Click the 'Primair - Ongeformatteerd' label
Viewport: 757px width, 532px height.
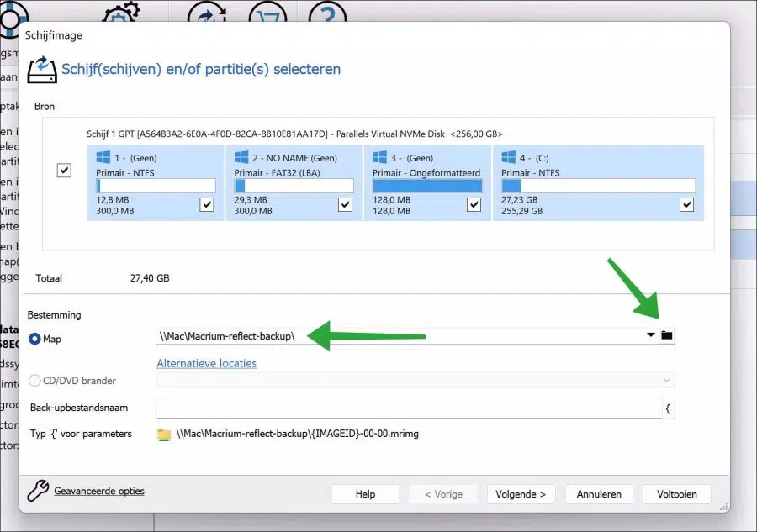point(426,172)
